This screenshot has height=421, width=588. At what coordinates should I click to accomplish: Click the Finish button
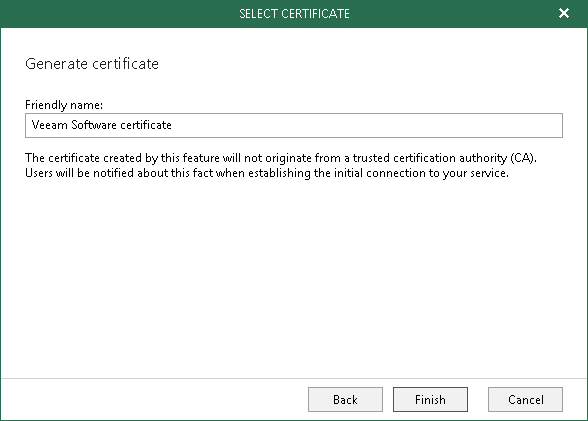click(430, 399)
